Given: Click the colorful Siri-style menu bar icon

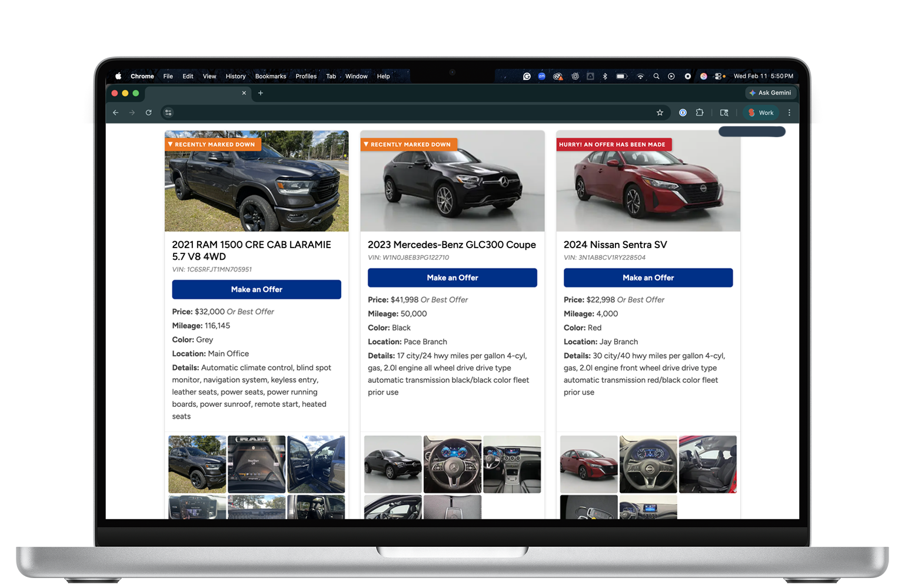Looking at the screenshot, I should 703,76.
